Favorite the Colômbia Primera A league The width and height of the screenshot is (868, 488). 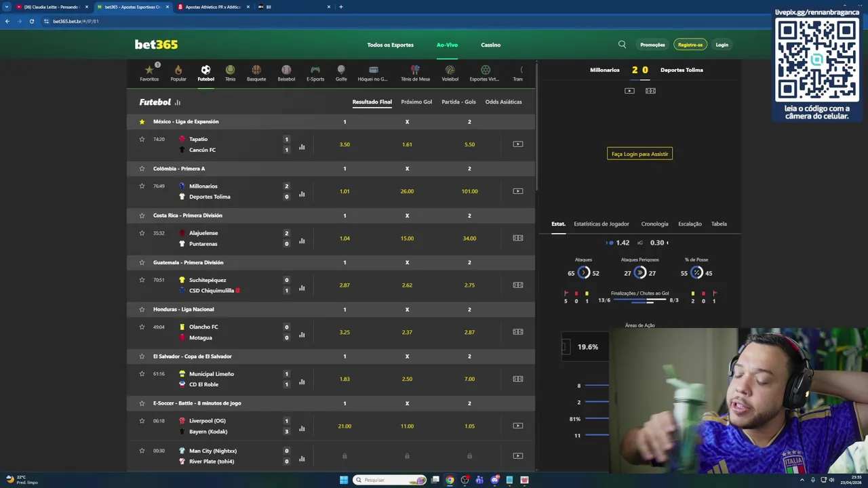point(142,169)
